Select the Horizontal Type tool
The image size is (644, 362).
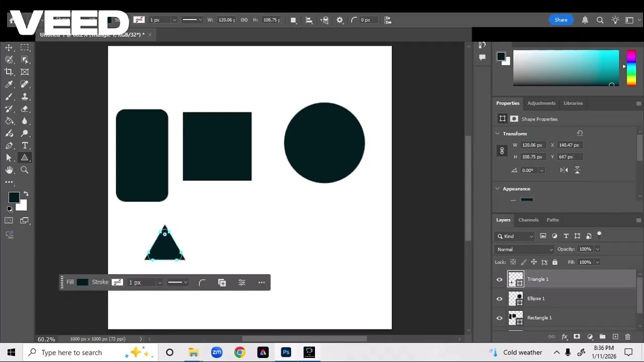click(25, 146)
